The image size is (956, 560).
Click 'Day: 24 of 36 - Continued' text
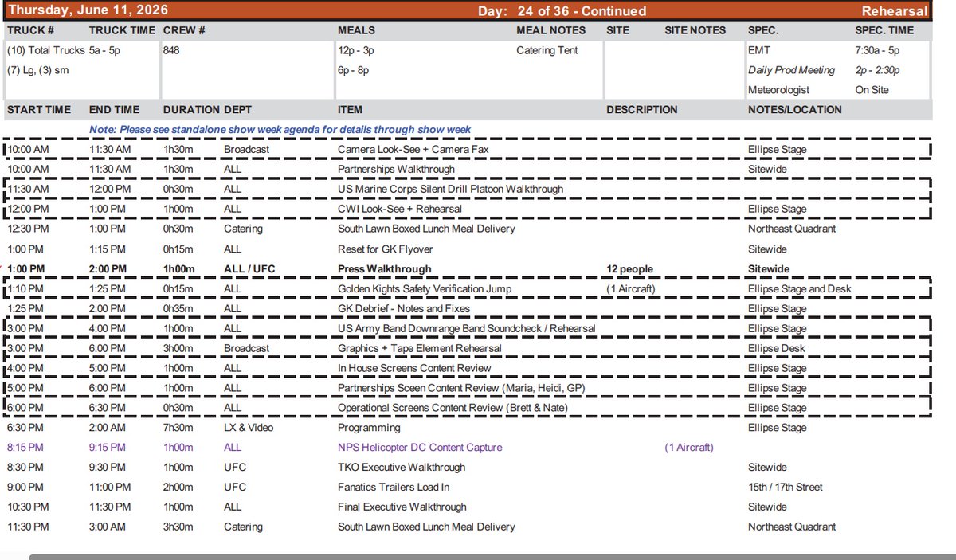coord(562,11)
